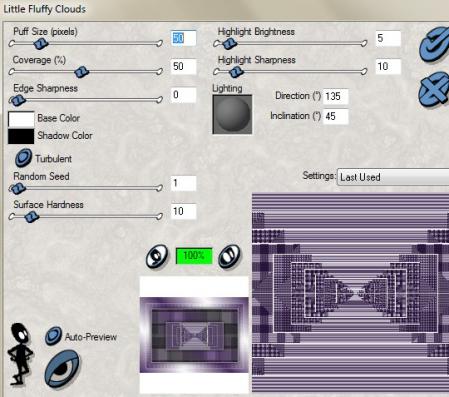Viewport: 449px width, 397px height.
Task: Click the Highlight Sharpness slider handle
Action: pyautogui.click(x=236, y=71)
